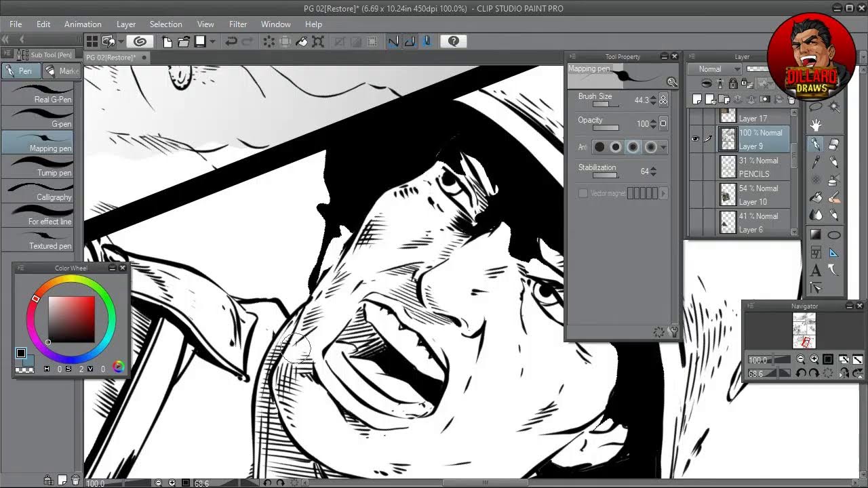The width and height of the screenshot is (868, 488).
Task: Open the CLIP STUDIO spiral launcher icon
Action: 140,41
